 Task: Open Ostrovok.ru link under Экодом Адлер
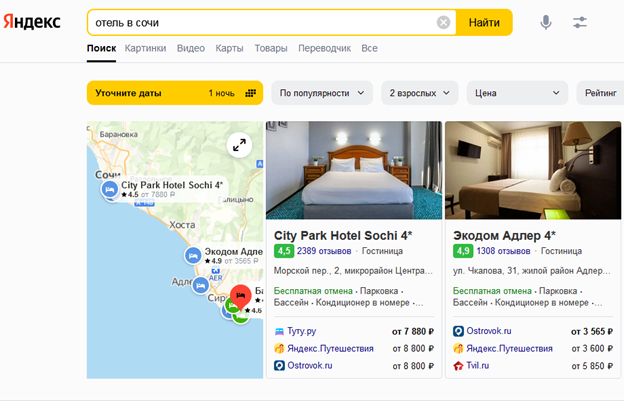pyautogui.click(x=489, y=331)
